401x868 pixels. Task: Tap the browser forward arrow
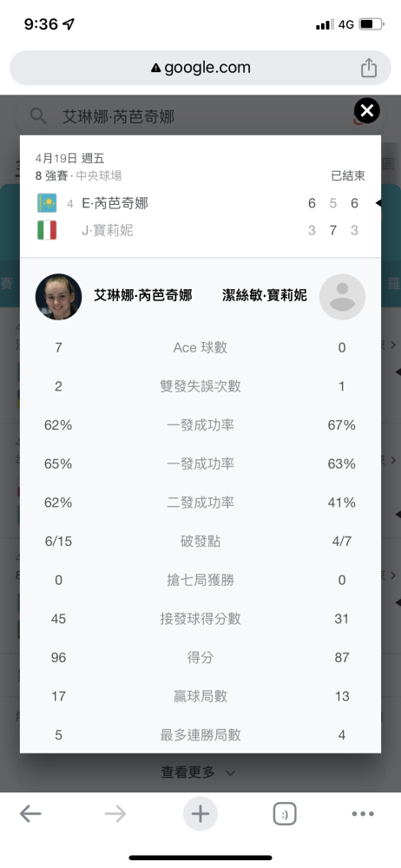pos(115,814)
